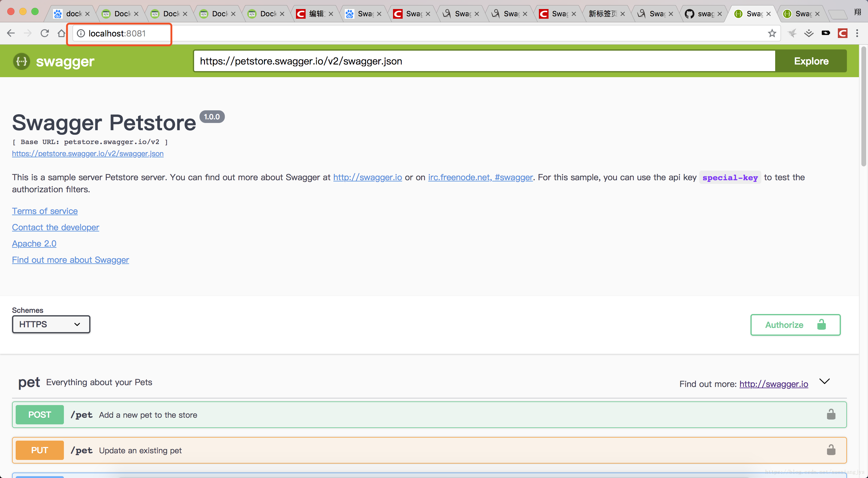Click the 1.0.0 version badge
868x478 pixels.
pyautogui.click(x=212, y=117)
